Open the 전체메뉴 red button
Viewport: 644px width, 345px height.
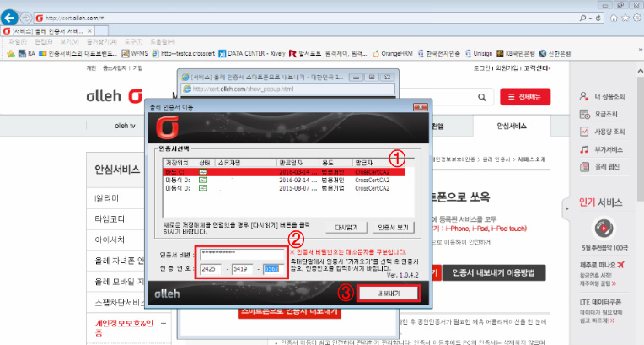(x=525, y=97)
